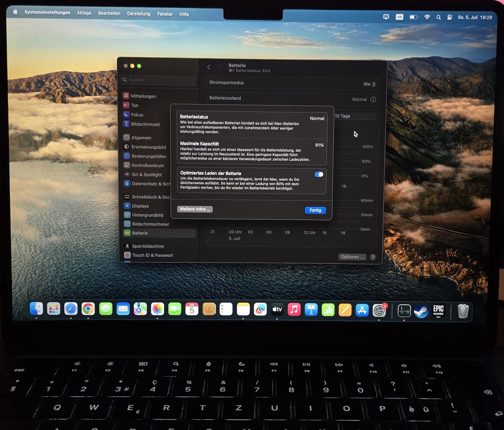Open Numbers in the Dock
504x430 pixels.
(x=328, y=310)
